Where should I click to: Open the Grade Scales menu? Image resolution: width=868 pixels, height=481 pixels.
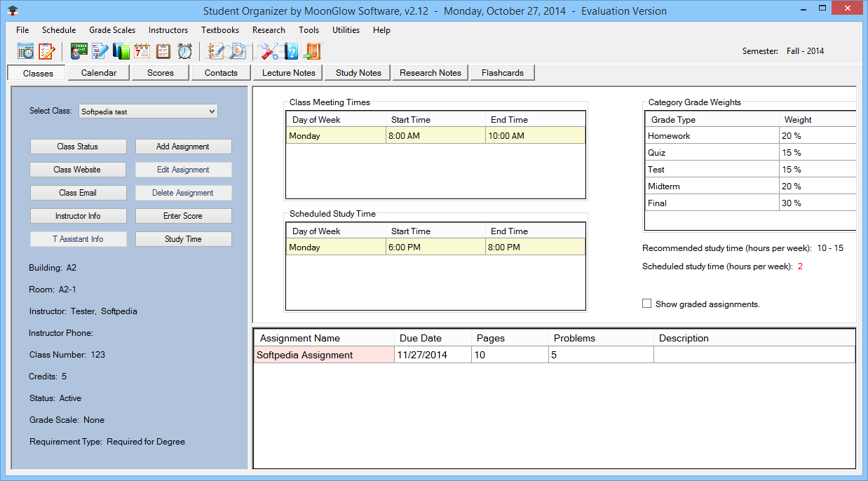click(x=112, y=30)
